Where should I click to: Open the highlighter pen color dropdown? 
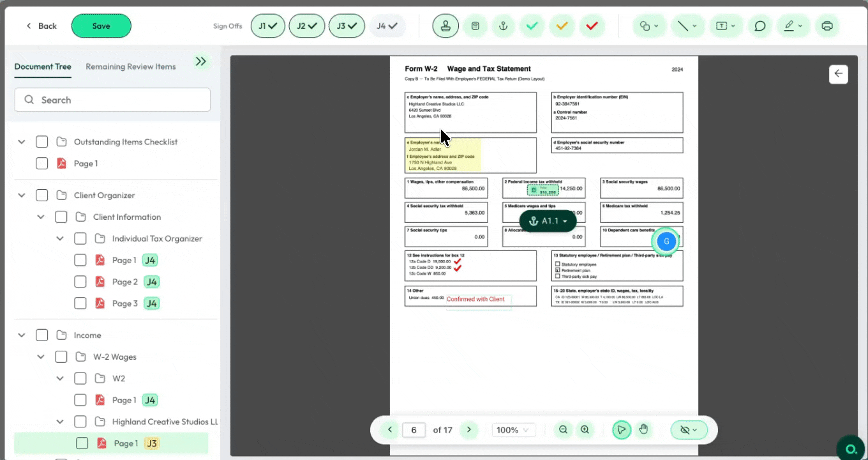(x=794, y=26)
